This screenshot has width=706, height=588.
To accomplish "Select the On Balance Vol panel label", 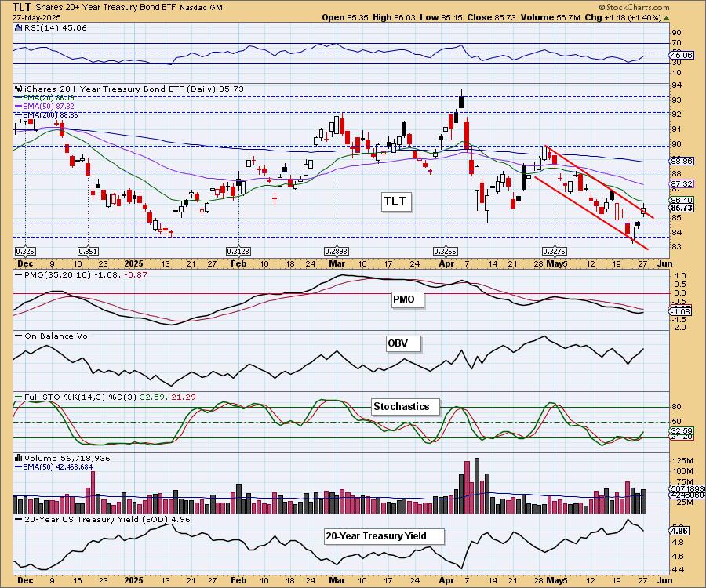I will [53, 336].
